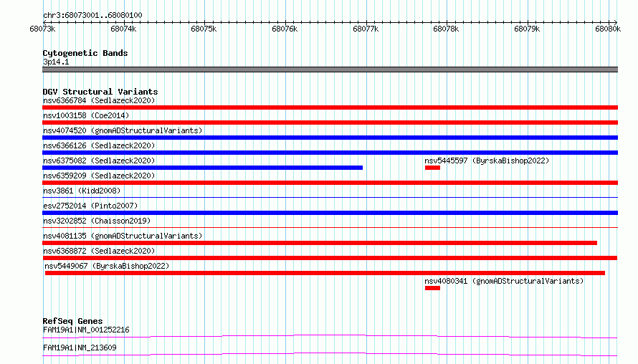The height and width of the screenshot is (364, 638).
Task: Click the 68079k ruler tick label
Action: click(x=527, y=29)
